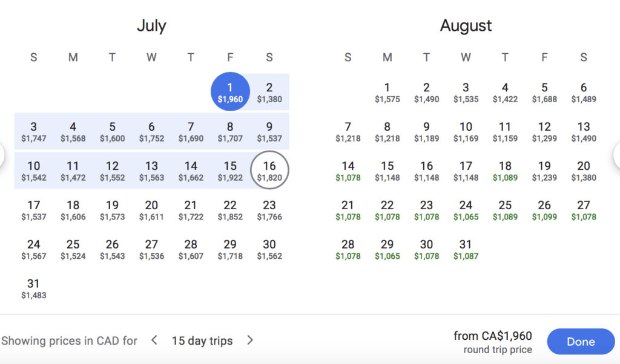Pick July 11 priced $1,472

(73, 171)
